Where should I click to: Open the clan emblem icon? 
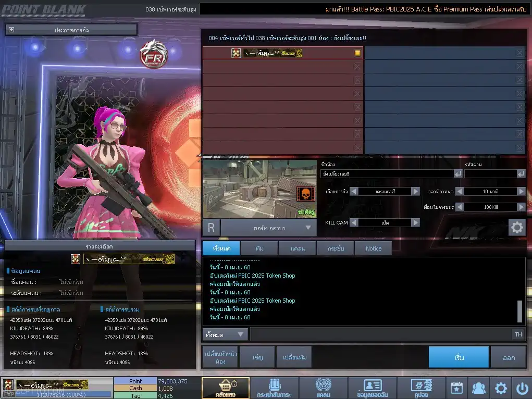[x=324, y=388]
